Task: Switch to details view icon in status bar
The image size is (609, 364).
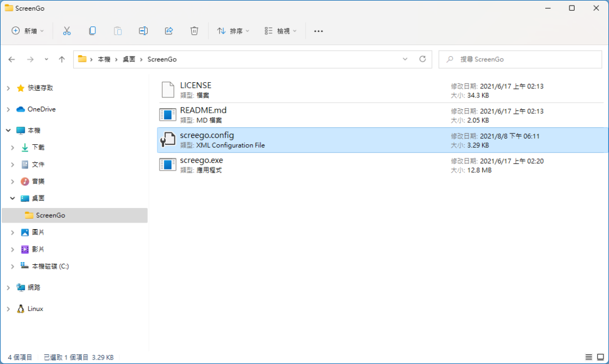Action: click(x=589, y=357)
